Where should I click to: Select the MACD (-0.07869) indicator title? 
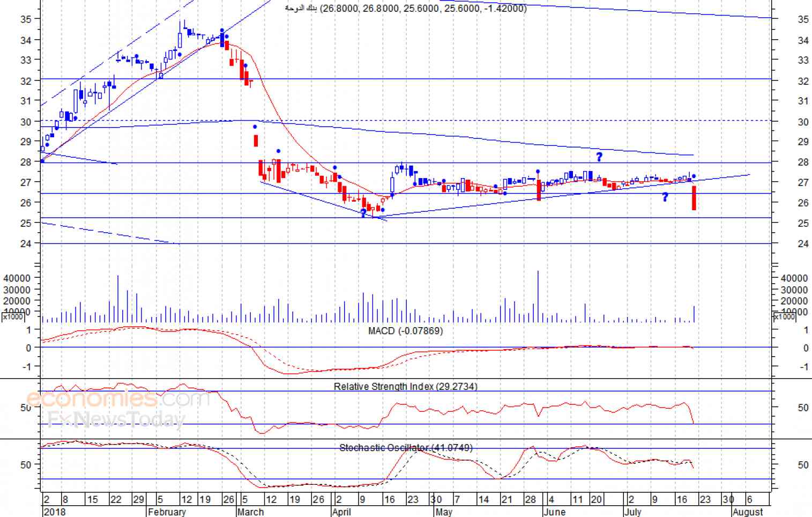coord(405,331)
